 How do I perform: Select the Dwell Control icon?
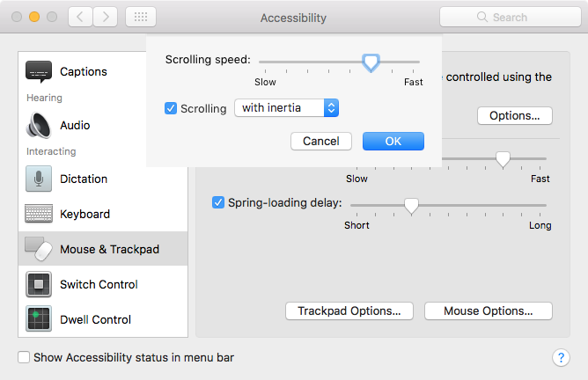tap(39, 319)
